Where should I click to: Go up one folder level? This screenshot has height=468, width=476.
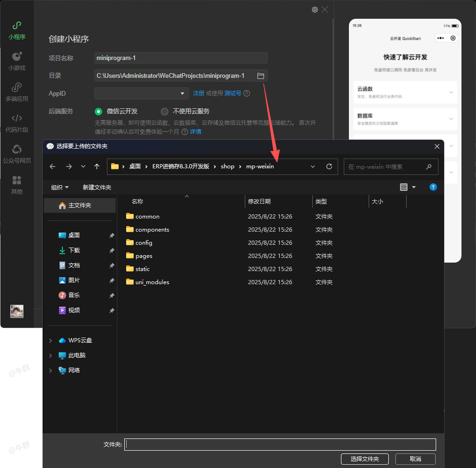pos(97,166)
